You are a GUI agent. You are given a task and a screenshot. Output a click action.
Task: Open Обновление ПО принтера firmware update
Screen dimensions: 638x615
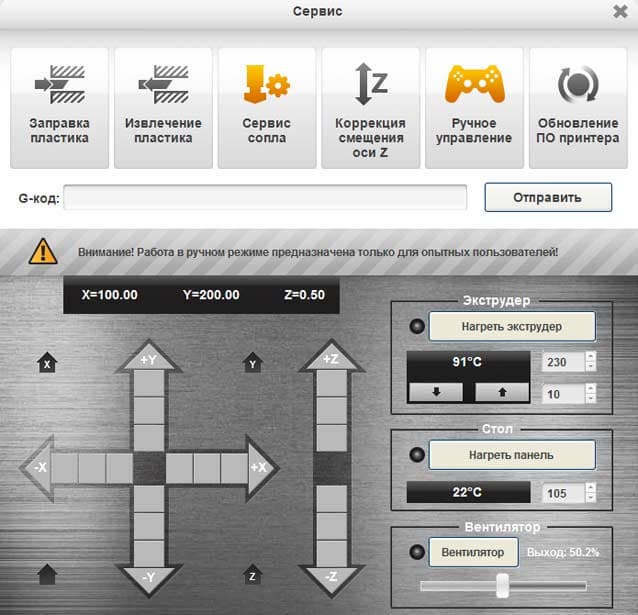pos(578,108)
